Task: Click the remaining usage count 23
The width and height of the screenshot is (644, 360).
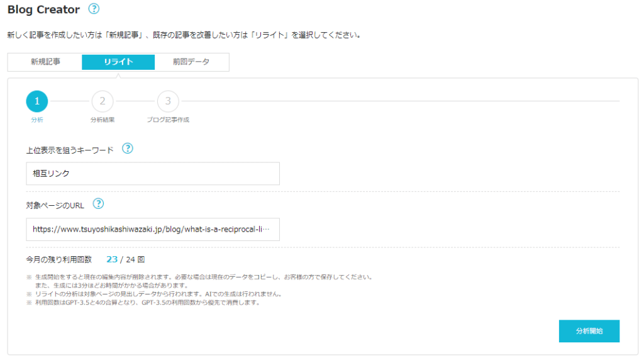Action: tap(112, 259)
